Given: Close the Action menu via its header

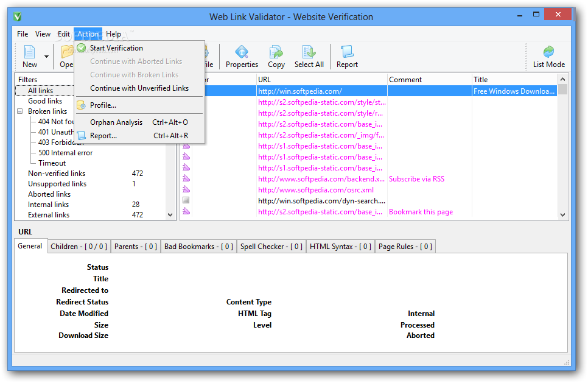Looking at the screenshot, I should point(88,33).
